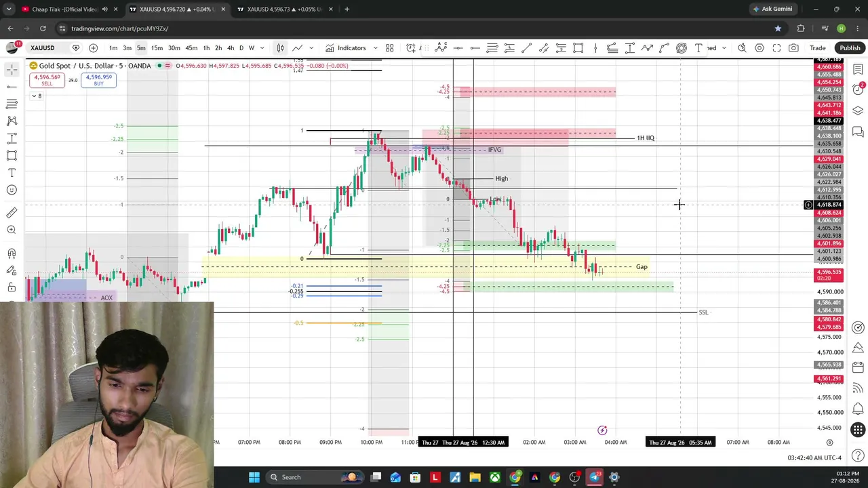Open indicator templates grid icon

[390, 48]
